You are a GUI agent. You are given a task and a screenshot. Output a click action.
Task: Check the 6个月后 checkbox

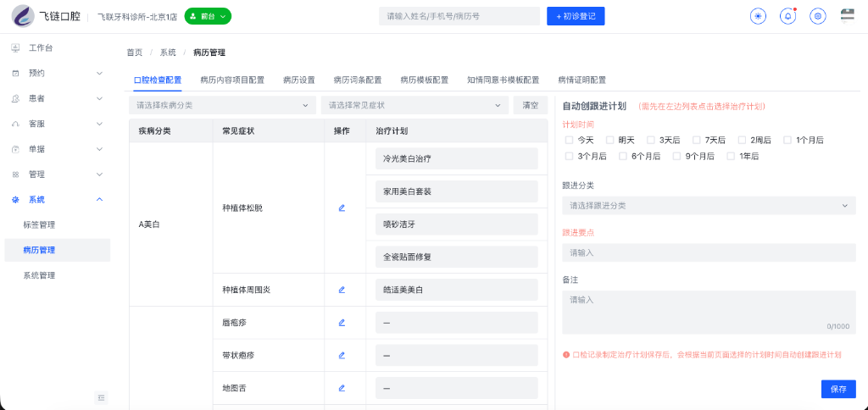[x=623, y=156]
